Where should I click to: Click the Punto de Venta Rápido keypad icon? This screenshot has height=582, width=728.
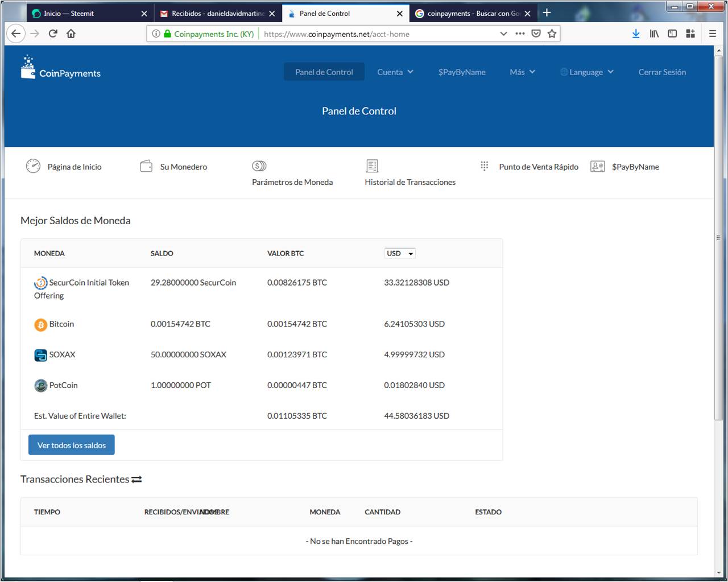tap(485, 166)
